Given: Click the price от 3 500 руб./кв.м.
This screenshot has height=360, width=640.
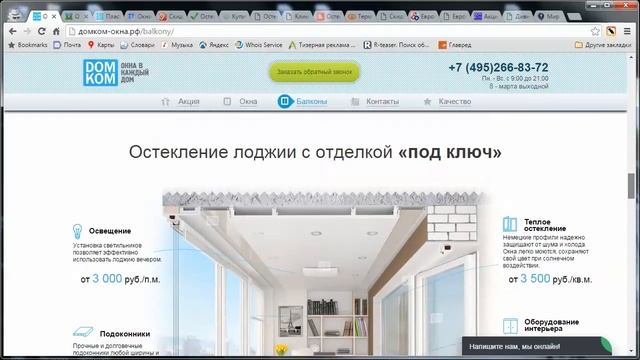Looking at the screenshot, I should (x=550, y=279).
